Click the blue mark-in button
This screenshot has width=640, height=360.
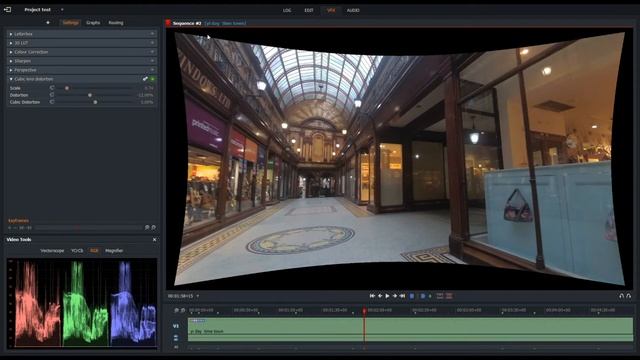tap(412, 296)
